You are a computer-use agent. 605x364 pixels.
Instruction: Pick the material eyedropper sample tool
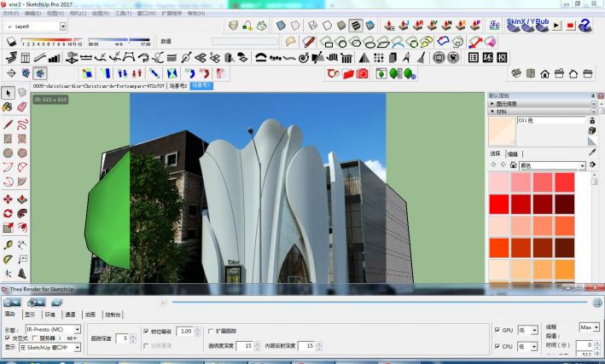pos(592,153)
